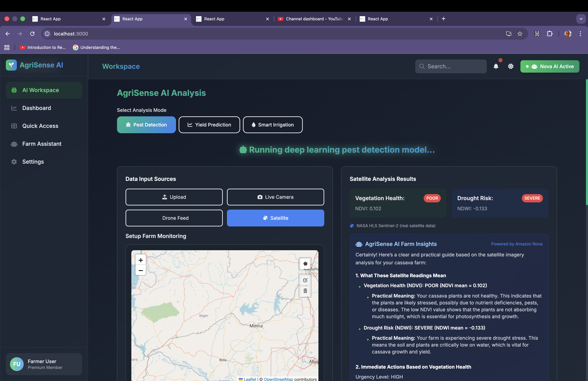Open Chrome three-dot menu
This screenshot has height=381, width=588.
[580, 34]
